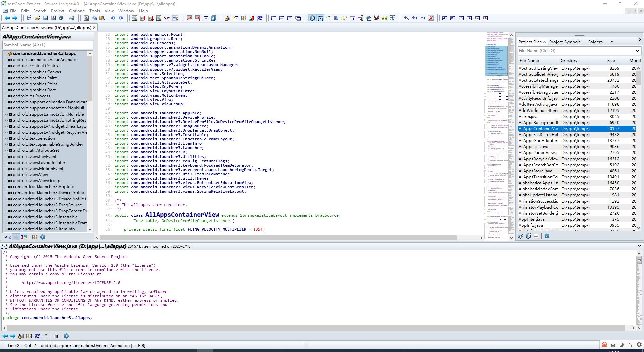Toggle the sorted symbol list view
Screen dimensions: 644x352
pos(16,237)
